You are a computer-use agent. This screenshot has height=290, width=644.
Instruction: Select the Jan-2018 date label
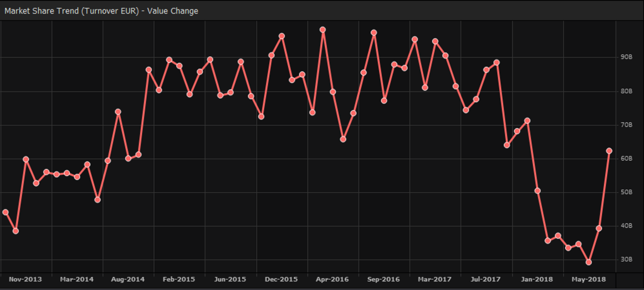pos(537,280)
